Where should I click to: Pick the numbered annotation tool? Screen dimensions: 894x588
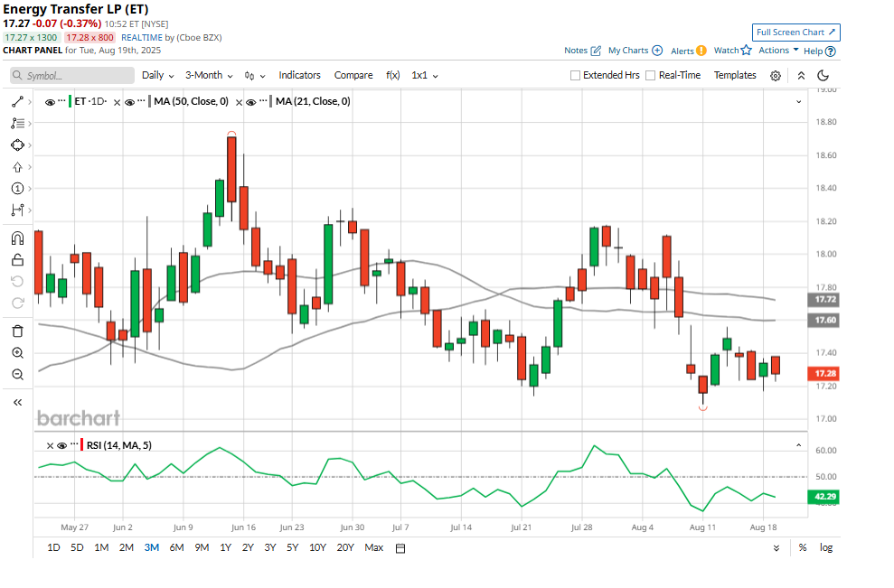pyautogui.click(x=17, y=189)
